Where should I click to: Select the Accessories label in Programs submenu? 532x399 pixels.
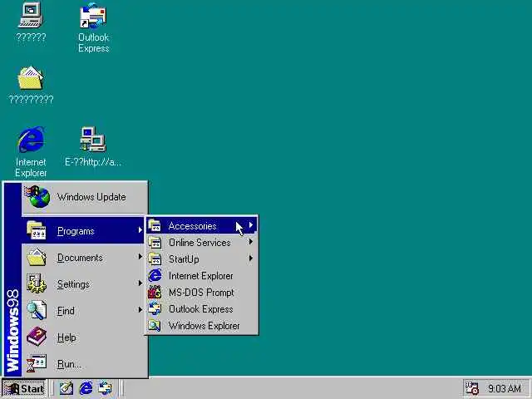(192, 226)
